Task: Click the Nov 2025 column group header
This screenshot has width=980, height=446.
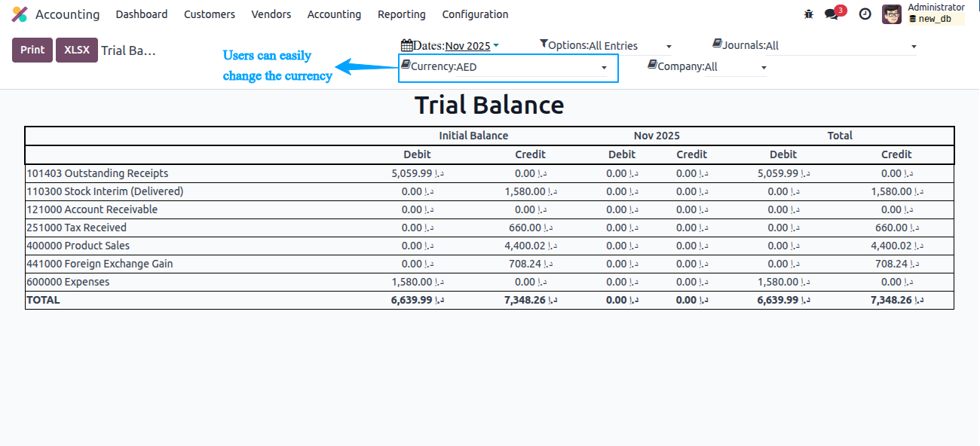Action: [657, 136]
